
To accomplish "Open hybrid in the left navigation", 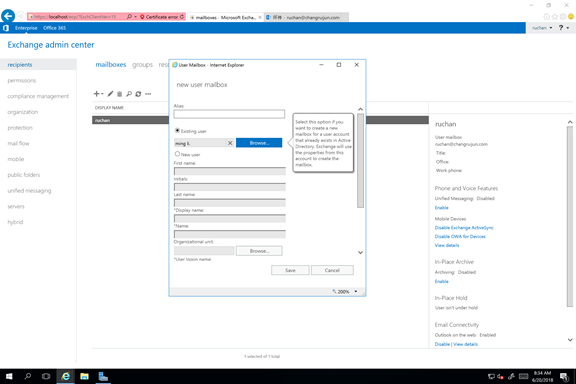I will tap(15, 222).
